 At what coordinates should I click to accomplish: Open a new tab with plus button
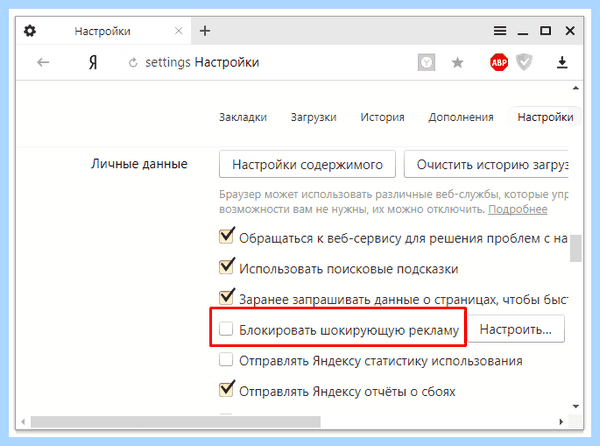pyautogui.click(x=205, y=31)
